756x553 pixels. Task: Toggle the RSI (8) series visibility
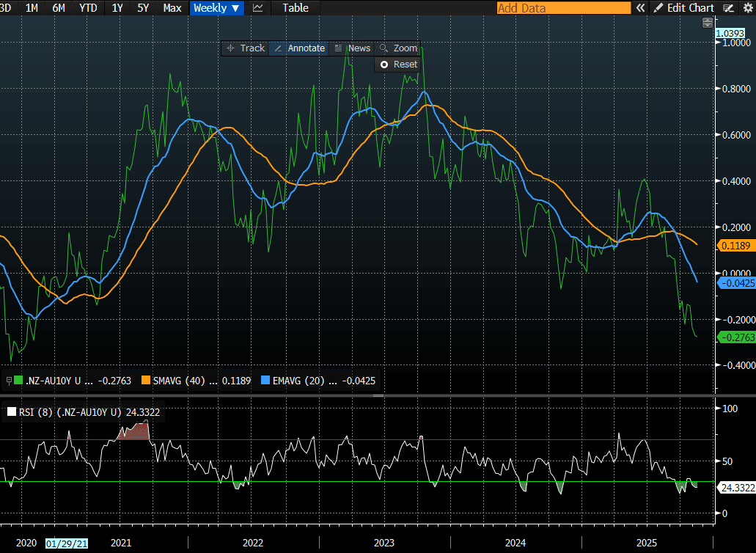click(11, 411)
